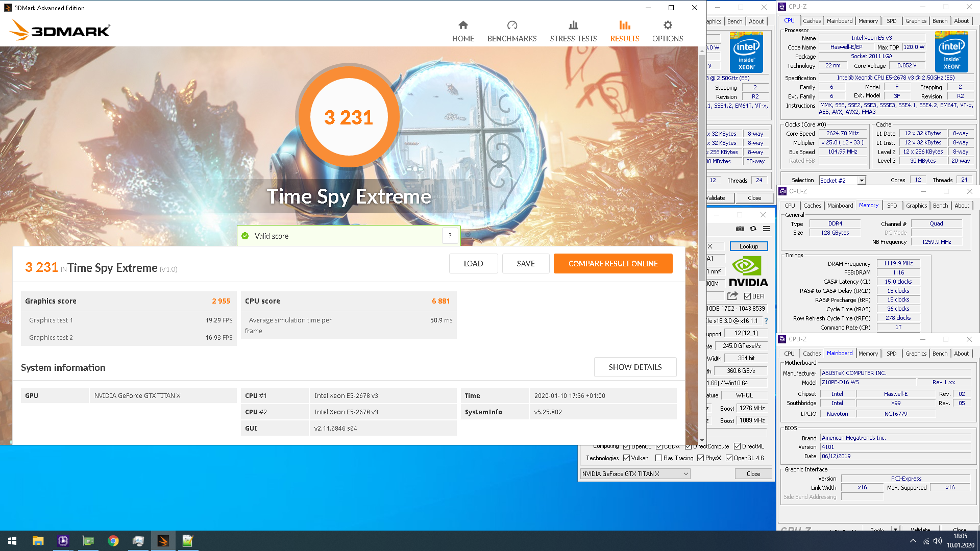Toggle the OpenGL 4.6 checkbox
Viewport: 980px width, 551px height.
click(729, 458)
